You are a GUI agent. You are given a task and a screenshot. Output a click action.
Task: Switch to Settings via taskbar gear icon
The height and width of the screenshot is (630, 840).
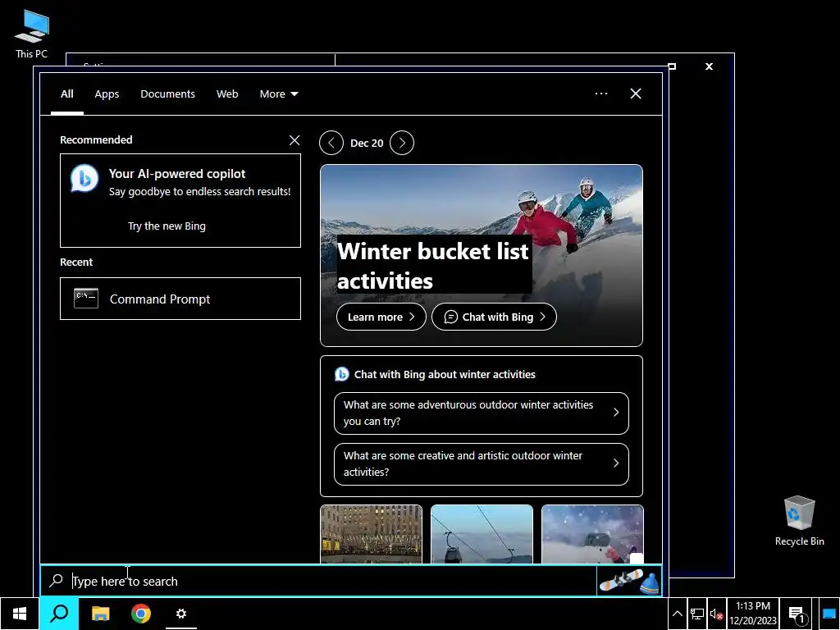(181, 614)
